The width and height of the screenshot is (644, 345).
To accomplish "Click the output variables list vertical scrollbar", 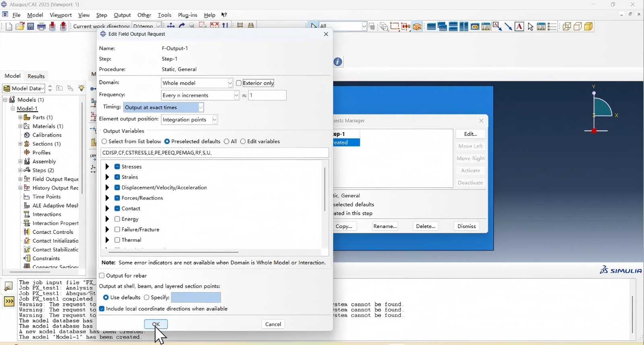I will tap(325, 189).
